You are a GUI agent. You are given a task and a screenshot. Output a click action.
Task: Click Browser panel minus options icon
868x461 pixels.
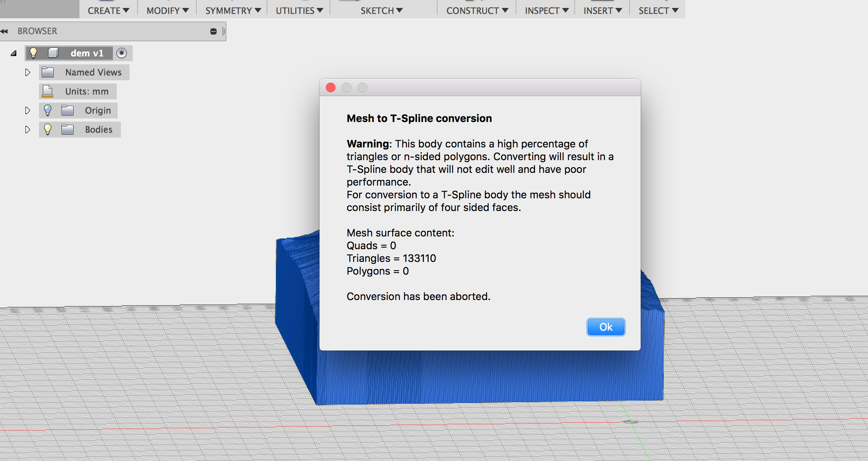213,31
